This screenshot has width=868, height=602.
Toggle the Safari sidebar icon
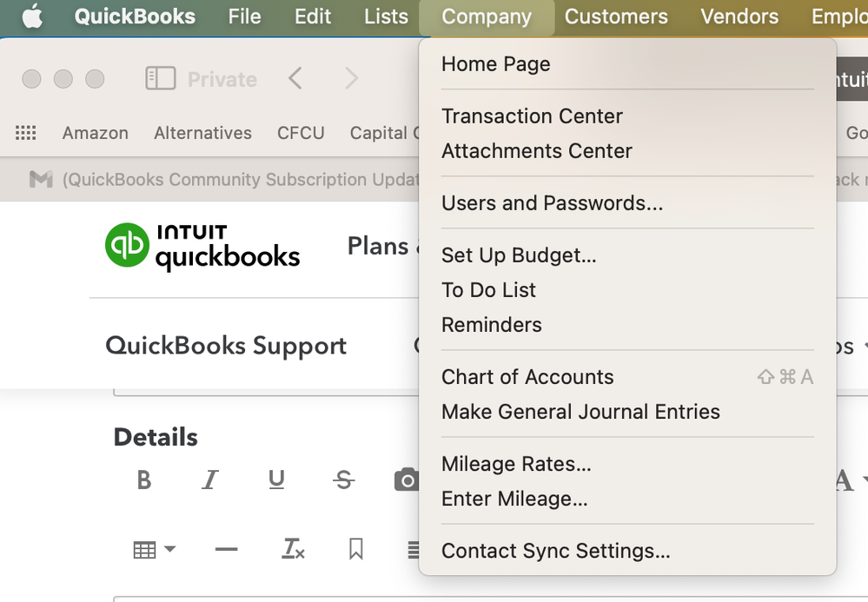[161, 78]
